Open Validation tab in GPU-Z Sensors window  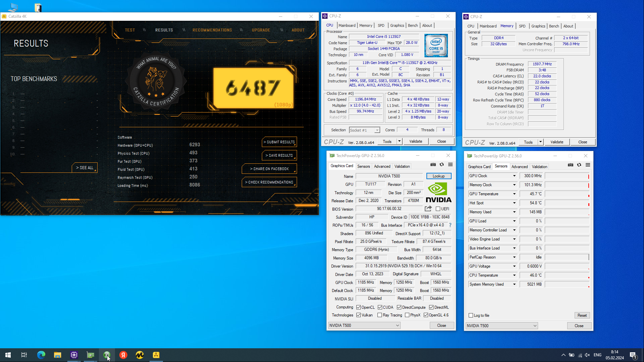pyautogui.click(x=539, y=167)
